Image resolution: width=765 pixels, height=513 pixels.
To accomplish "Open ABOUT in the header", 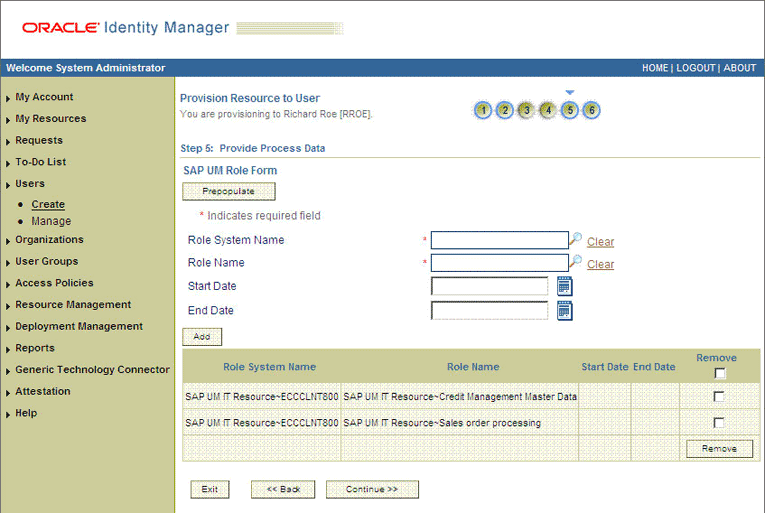I will click(740, 68).
